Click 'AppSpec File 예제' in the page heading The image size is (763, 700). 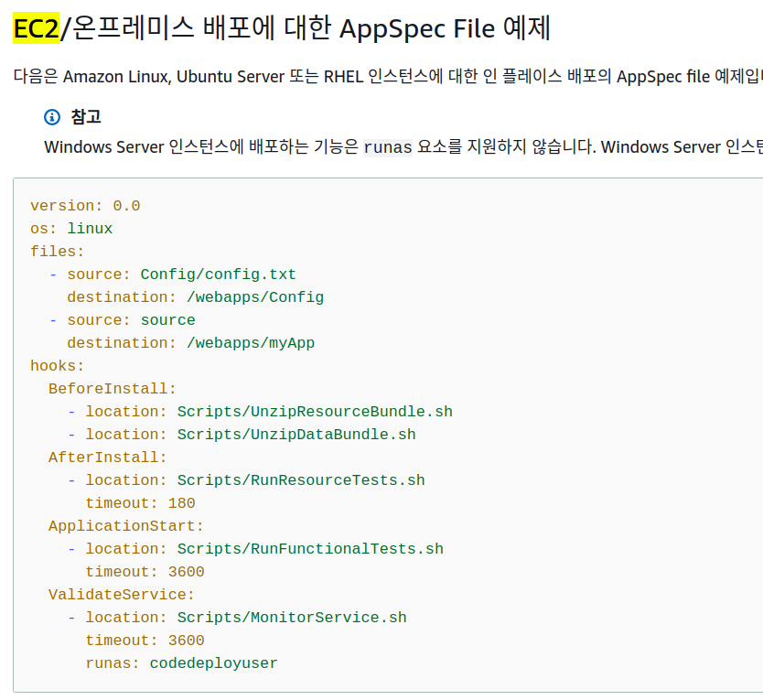(446, 28)
